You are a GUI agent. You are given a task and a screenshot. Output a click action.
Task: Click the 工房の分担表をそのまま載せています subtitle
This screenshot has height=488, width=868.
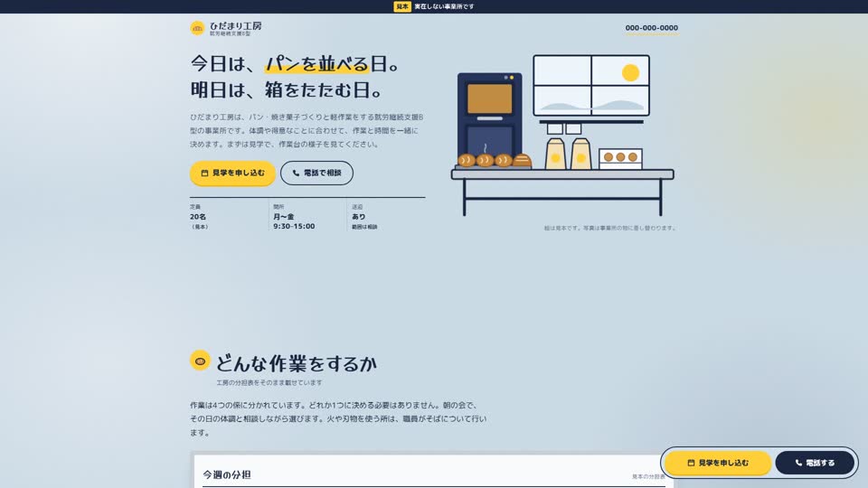click(x=269, y=383)
